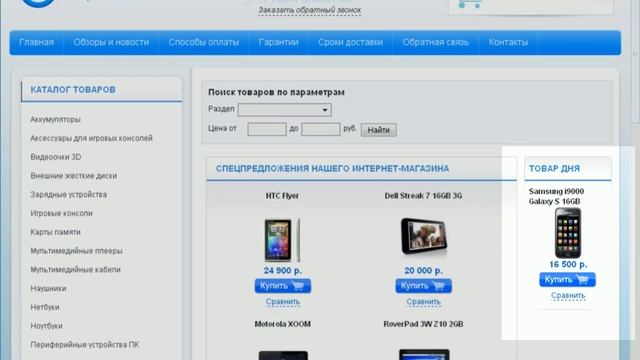This screenshot has height=360, width=640.
Task: Click Samsung Galaxy S product image
Action: point(568,233)
